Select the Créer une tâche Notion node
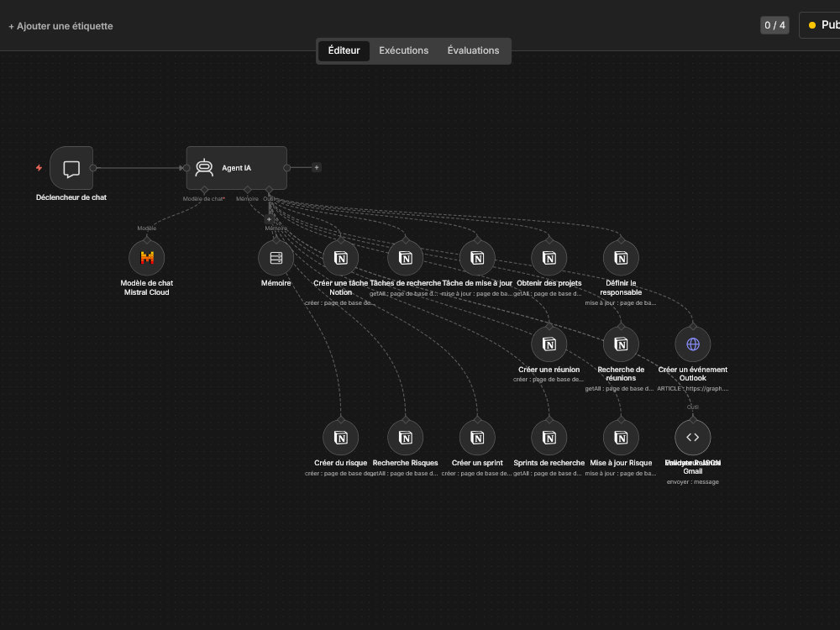 341,258
